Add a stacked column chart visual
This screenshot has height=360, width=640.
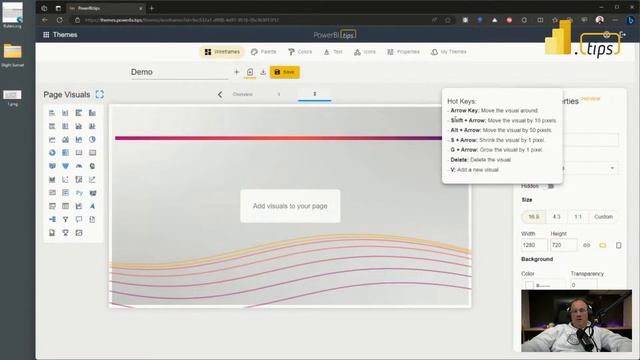(x=65, y=113)
